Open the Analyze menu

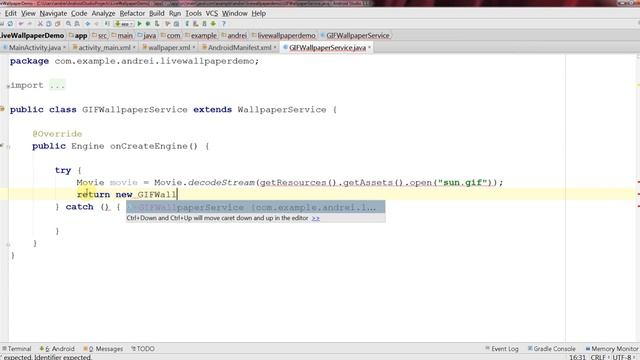[x=103, y=13]
